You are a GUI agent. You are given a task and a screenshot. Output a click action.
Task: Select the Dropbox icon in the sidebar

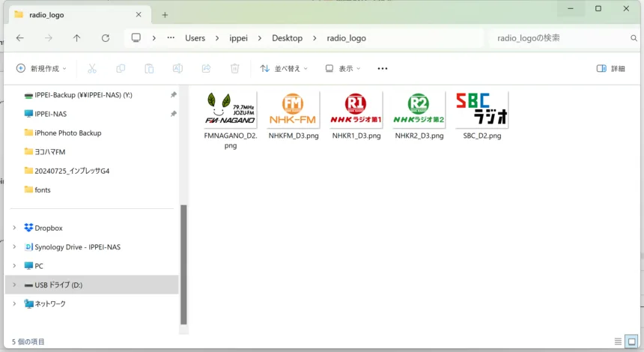pos(28,228)
